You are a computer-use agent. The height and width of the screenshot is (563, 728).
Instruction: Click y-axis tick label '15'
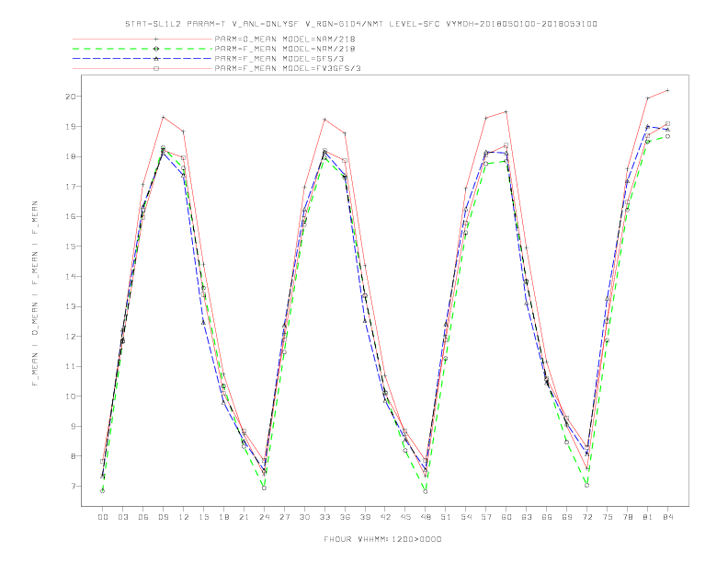coord(71,247)
